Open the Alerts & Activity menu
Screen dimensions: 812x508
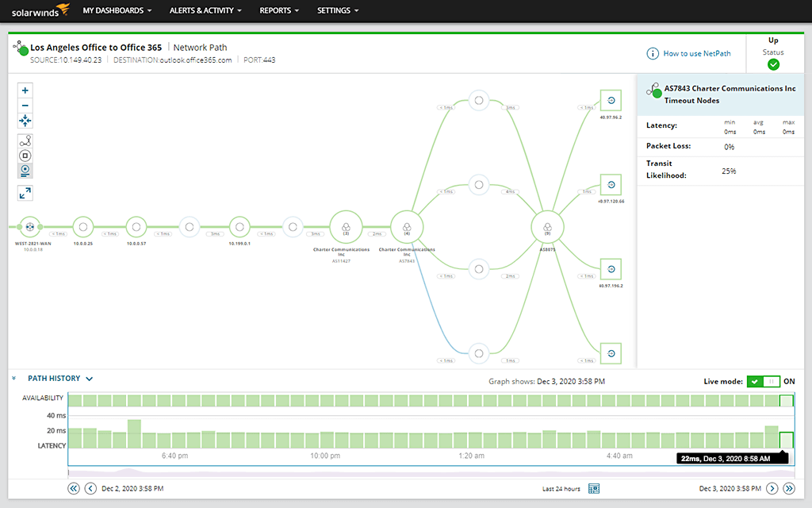click(x=205, y=10)
